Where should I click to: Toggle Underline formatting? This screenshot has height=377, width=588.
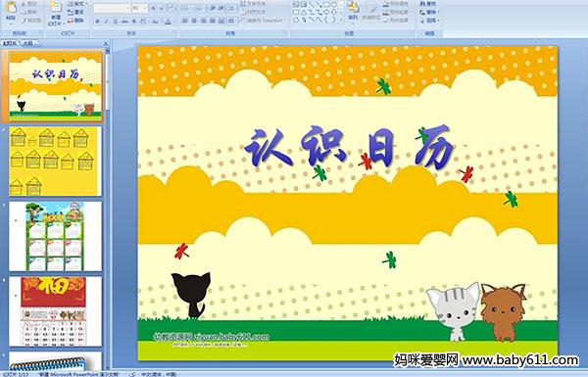[115, 22]
